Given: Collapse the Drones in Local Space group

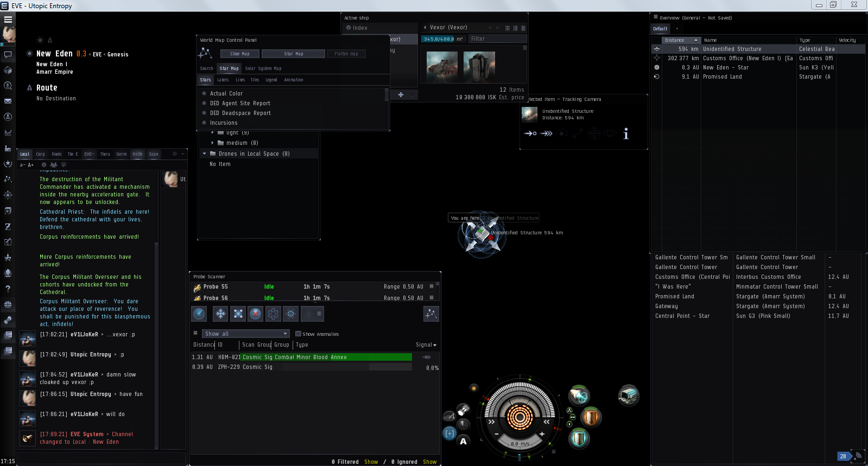Looking at the screenshot, I should pos(205,154).
